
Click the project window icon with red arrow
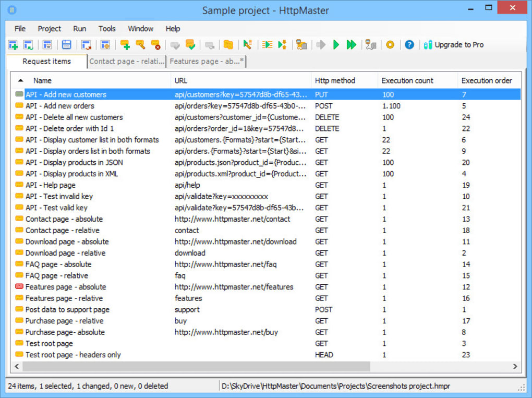86,45
